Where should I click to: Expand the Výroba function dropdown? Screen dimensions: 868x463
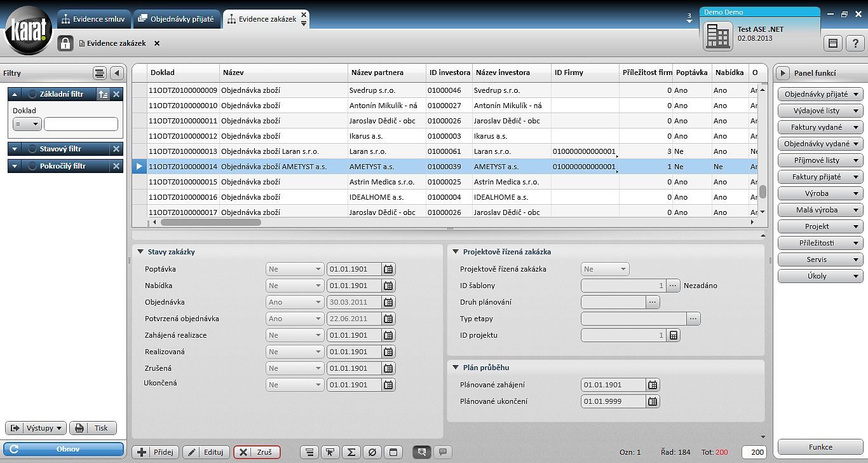(x=821, y=193)
